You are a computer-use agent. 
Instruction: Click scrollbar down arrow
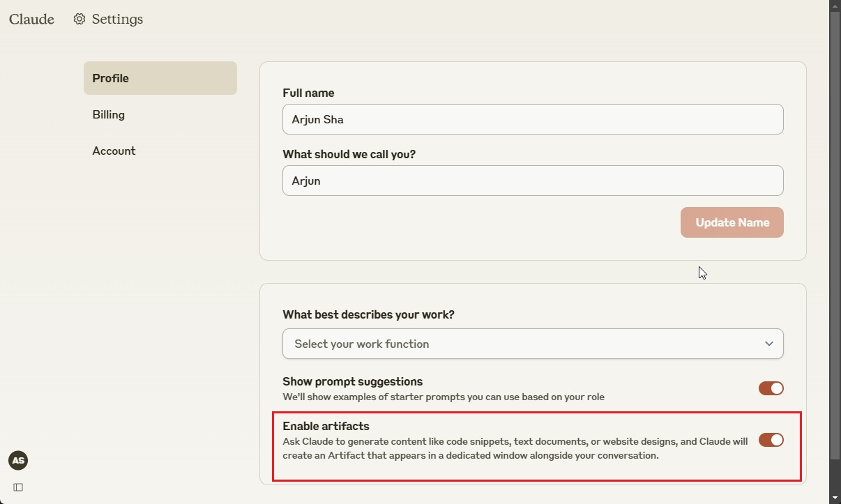pyautogui.click(x=835, y=498)
